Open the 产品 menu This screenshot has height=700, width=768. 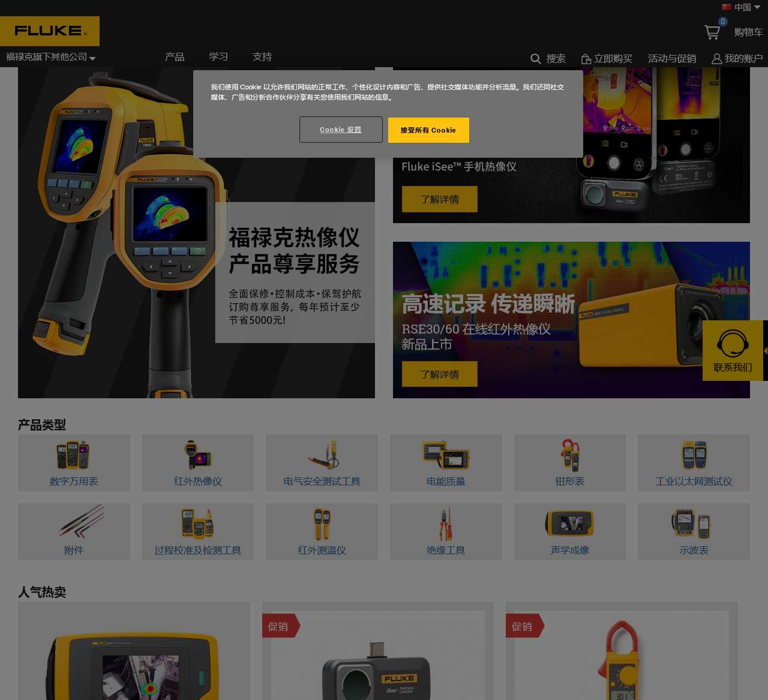(x=175, y=57)
